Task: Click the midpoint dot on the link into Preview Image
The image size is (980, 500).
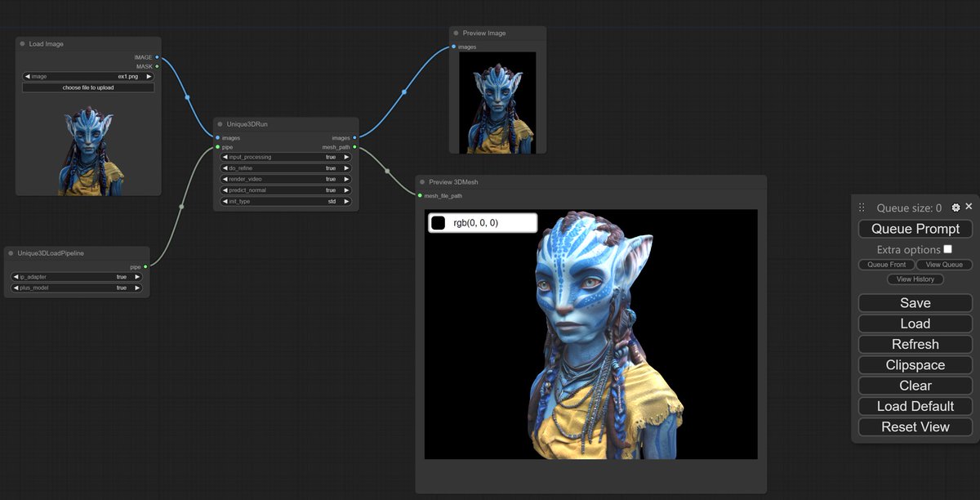Action: pyautogui.click(x=403, y=92)
